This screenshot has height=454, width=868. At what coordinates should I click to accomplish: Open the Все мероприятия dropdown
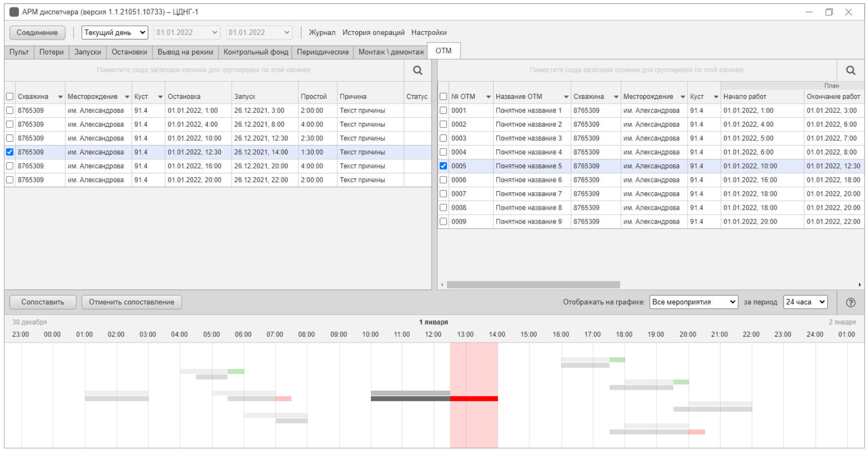pos(693,302)
